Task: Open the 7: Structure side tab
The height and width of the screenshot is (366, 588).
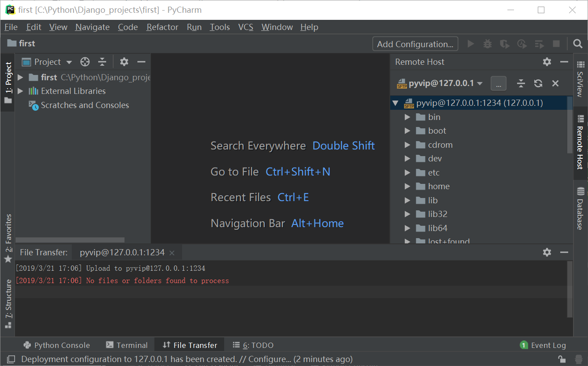Action: [x=8, y=304]
